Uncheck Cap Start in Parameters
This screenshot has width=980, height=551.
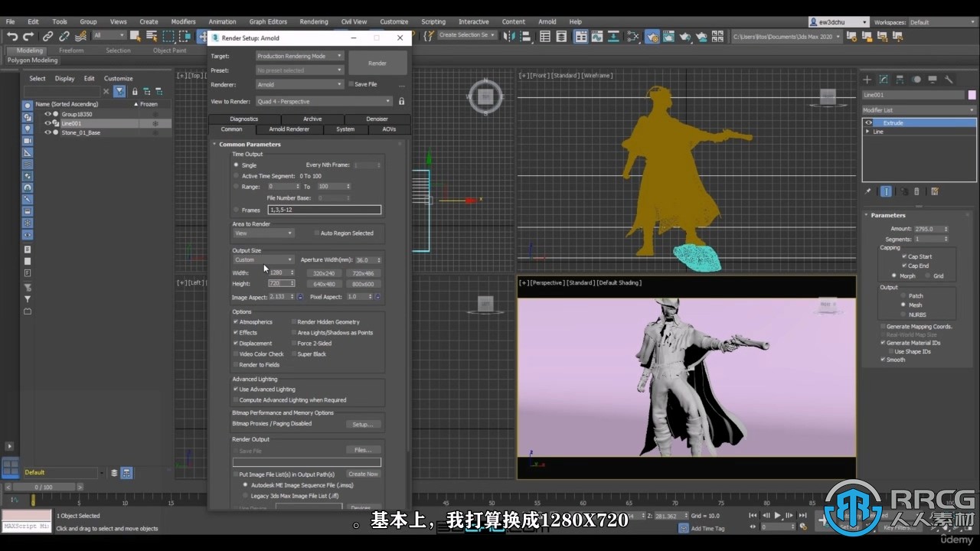pyautogui.click(x=904, y=256)
